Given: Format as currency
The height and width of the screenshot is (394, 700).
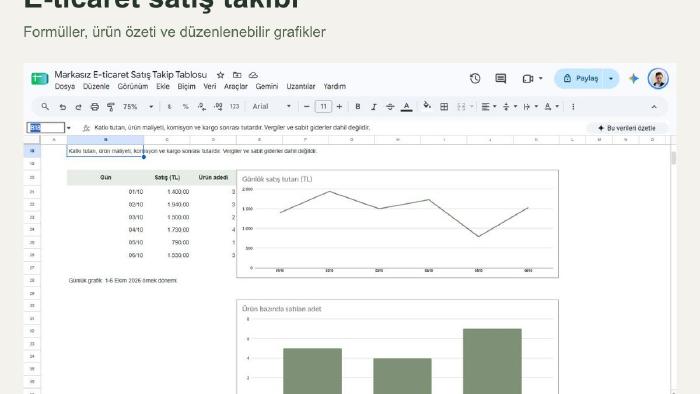Looking at the screenshot, I should 169,107.
